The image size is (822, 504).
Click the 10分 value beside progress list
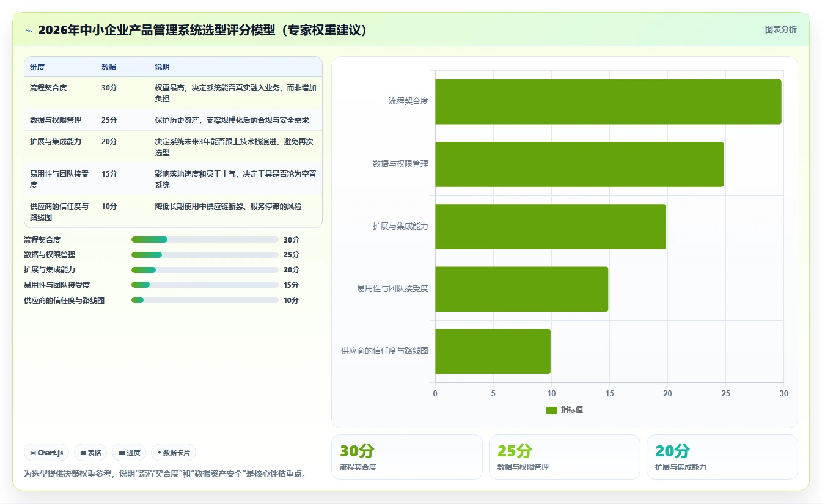[292, 301]
